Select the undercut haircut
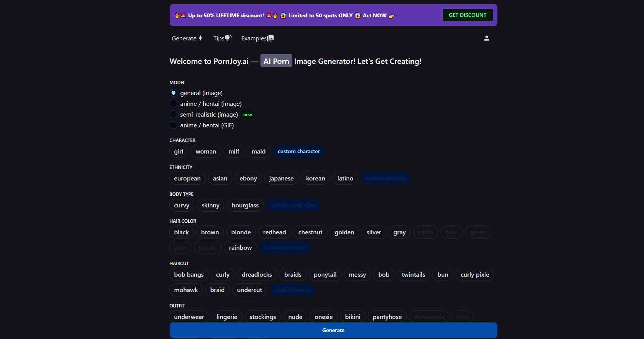Screen dimensions: 644x339 pos(249,290)
